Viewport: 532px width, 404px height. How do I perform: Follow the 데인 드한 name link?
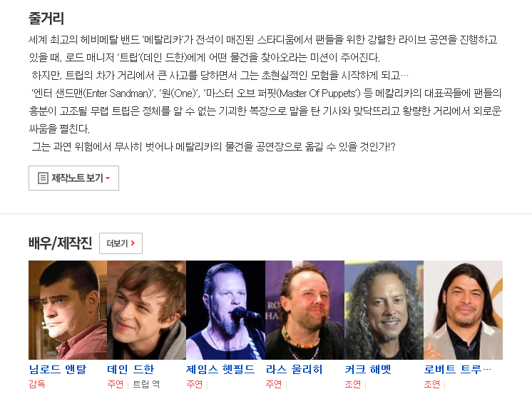coord(131,369)
